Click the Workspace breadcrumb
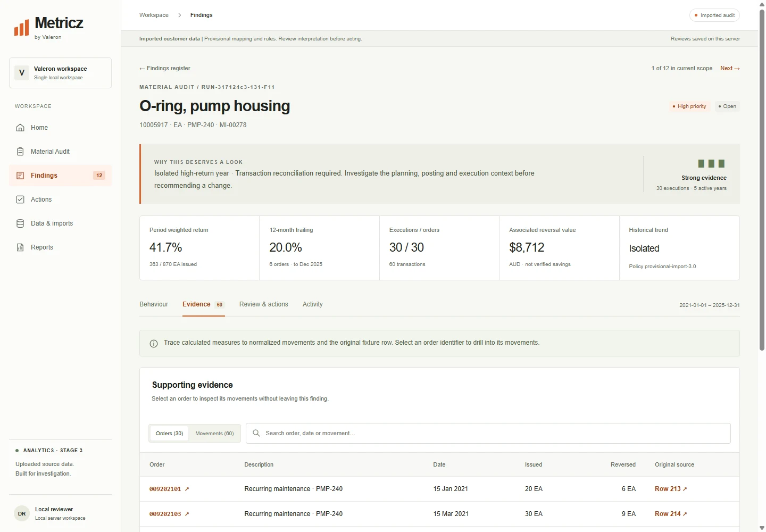This screenshot has height=532, width=766. (x=154, y=15)
